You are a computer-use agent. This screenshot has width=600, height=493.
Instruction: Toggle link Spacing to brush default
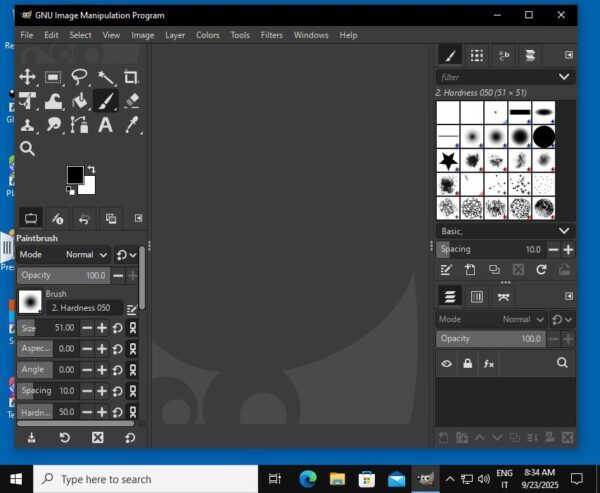click(132, 391)
